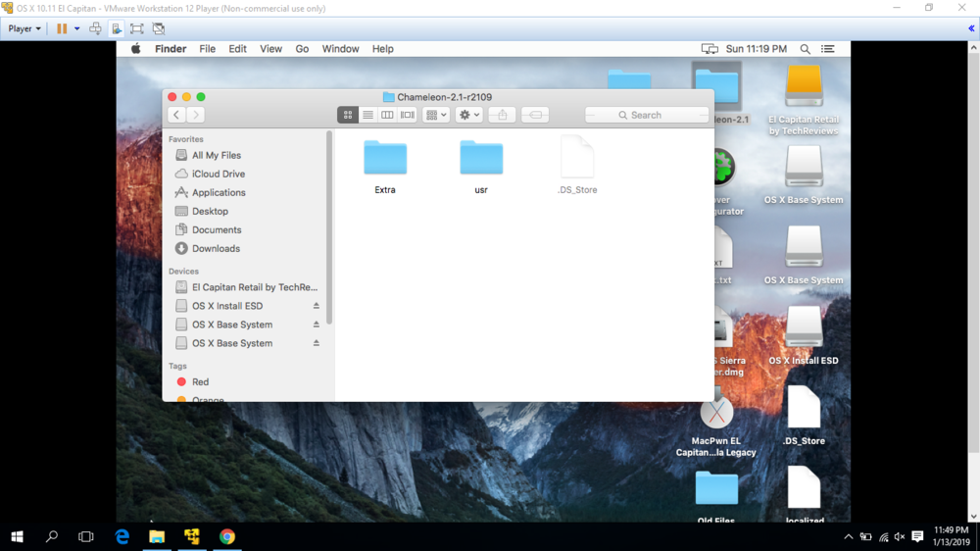
Task: Switch Finder to icon view
Action: 348,115
